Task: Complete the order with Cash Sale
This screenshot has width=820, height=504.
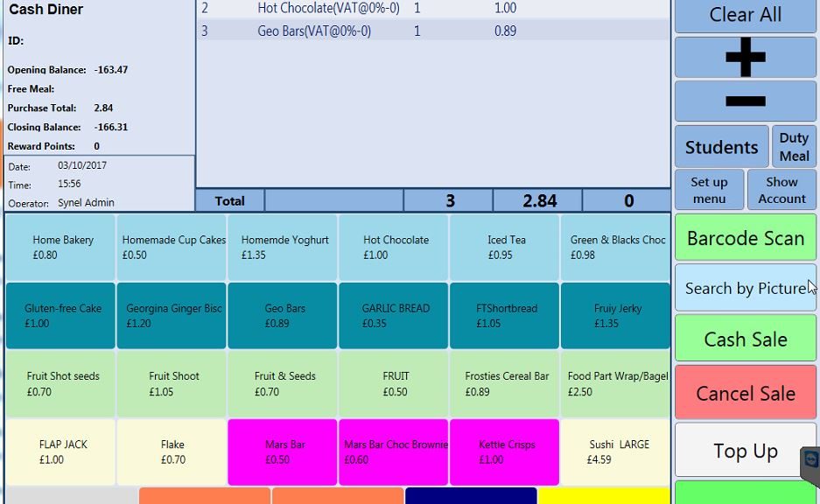Action: (x=745, y=339)
